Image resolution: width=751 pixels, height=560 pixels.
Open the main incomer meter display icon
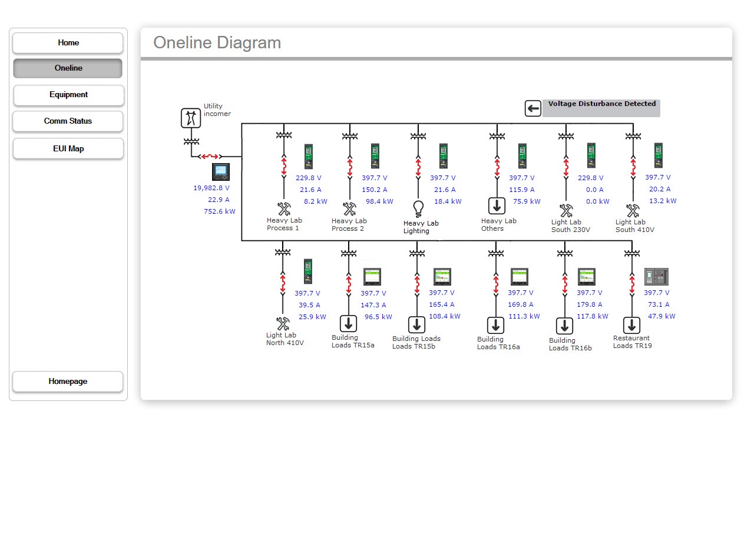[x=220, y=172]
